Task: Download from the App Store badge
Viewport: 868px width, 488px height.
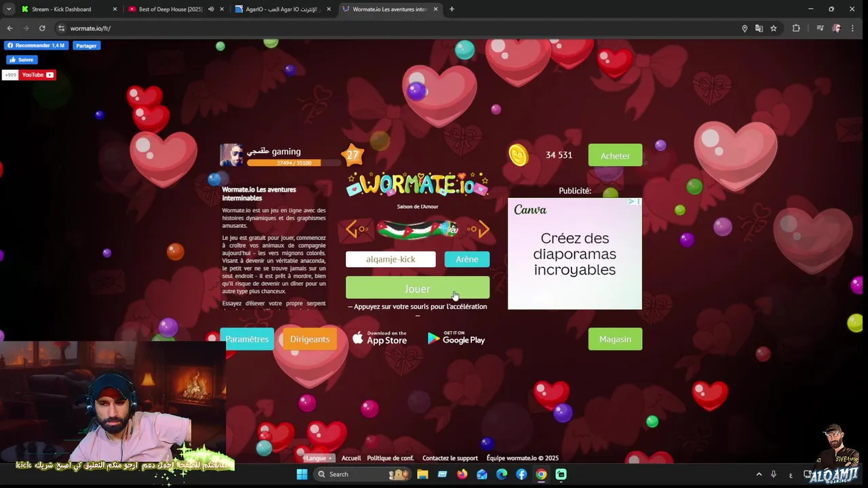Action: (380, 338)
